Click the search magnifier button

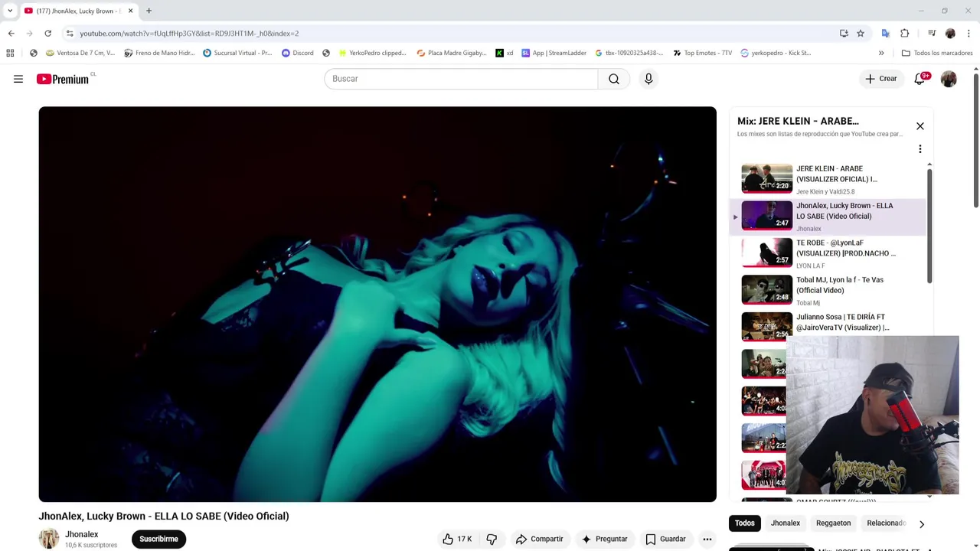(614, 79)
